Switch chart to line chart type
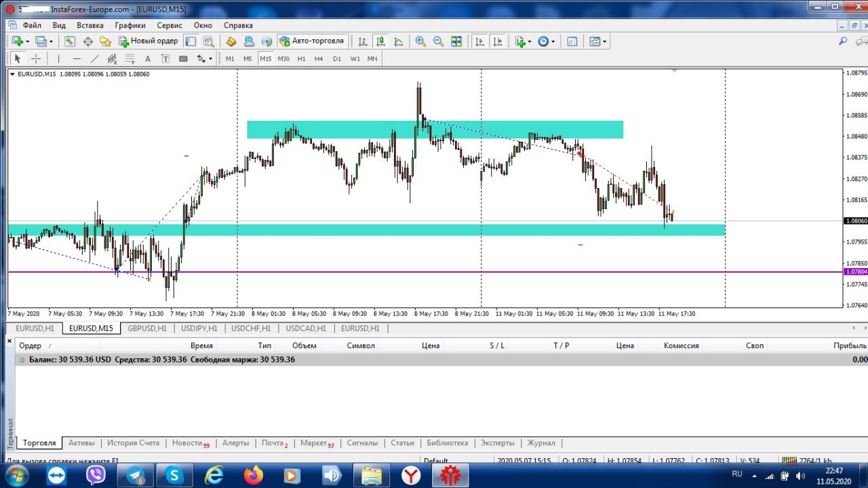Image resolution: width=868 pixels, height=488 pixels. coord(399,41)
